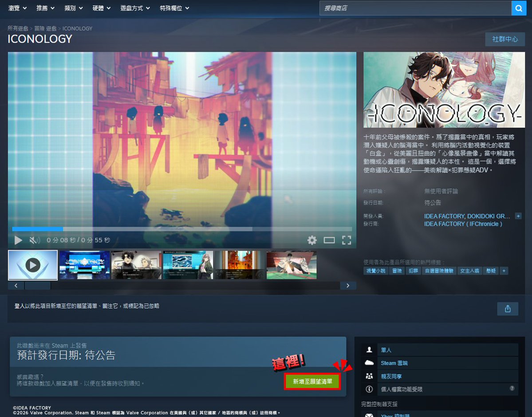This screenshot has height=417, width=532.
Task: Play the trailer video
Action: click(x=18, y=240)
